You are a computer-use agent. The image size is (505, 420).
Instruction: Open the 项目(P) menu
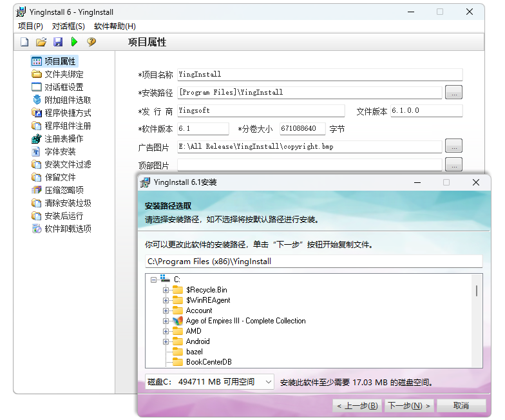tap(31, 26)
